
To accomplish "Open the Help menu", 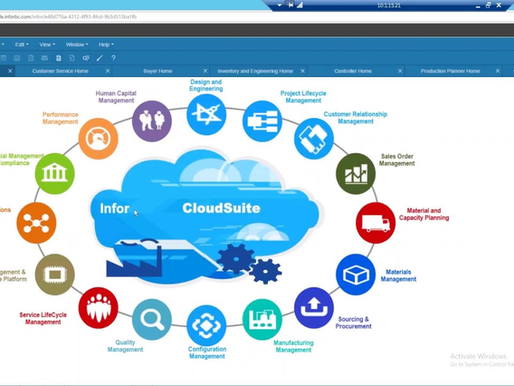I will pos(106,44).
